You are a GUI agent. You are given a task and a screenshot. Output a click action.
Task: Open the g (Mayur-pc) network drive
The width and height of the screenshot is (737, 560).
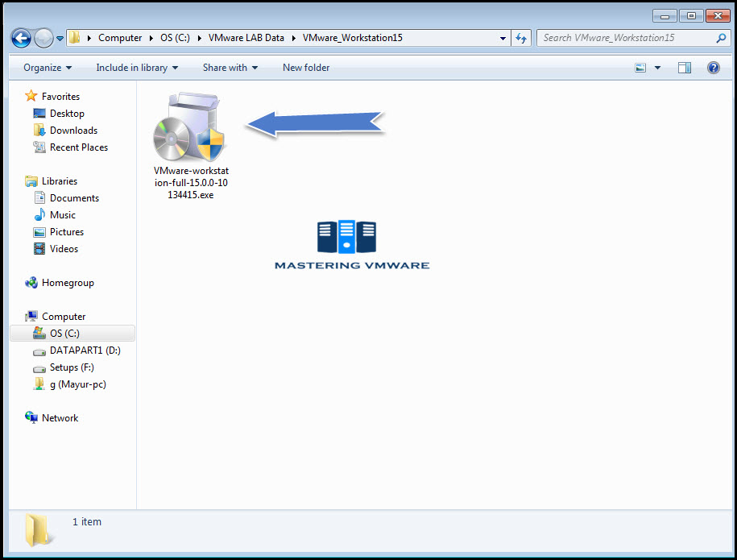pyautogui.click(x=78, y=384)
